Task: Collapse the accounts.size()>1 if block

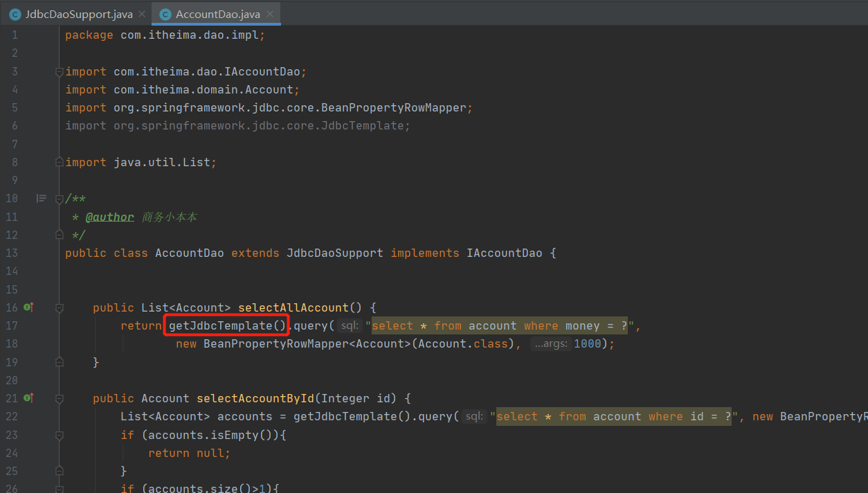Action: pos(60,489)
